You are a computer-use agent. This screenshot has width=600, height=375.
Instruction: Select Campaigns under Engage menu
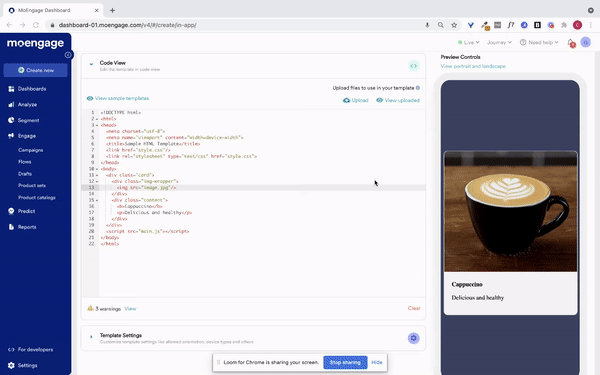click(x=31, y=150)
